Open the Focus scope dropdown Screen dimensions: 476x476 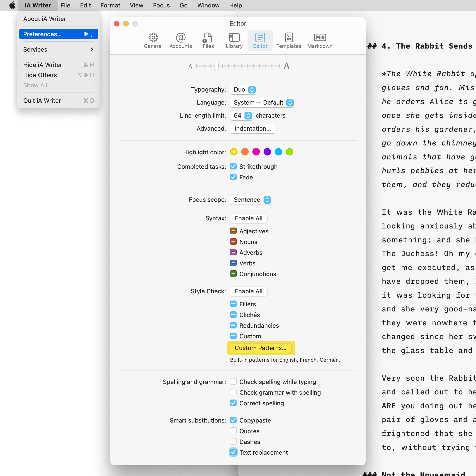pos(251,200)
